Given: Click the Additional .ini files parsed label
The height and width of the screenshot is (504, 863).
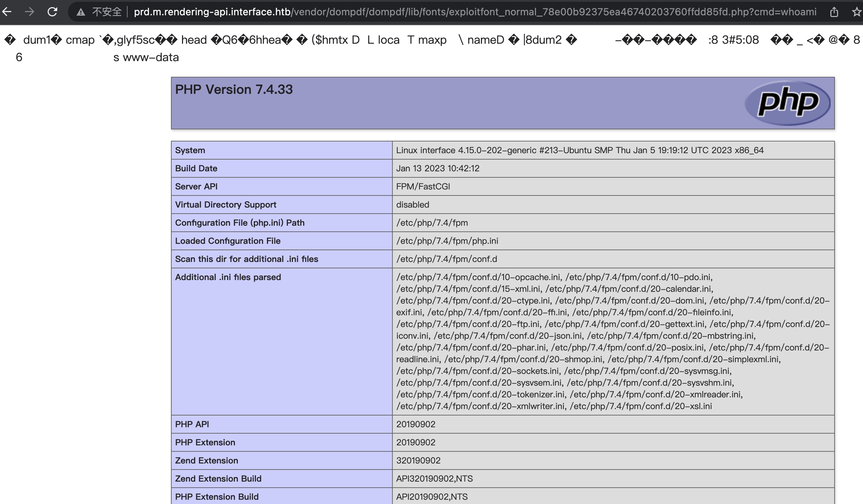Looking at the screenshot, I should [228, 277].
